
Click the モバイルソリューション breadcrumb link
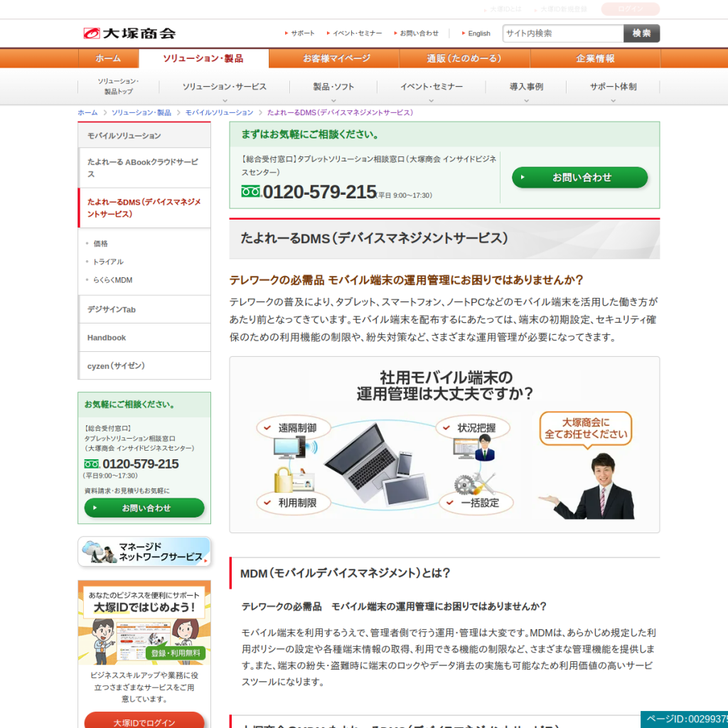[219, 112]
